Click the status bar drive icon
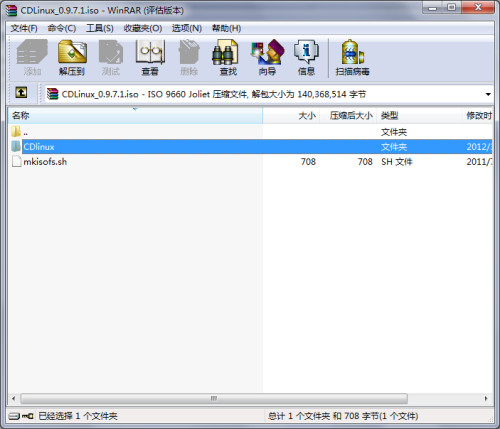 [14, 416]
